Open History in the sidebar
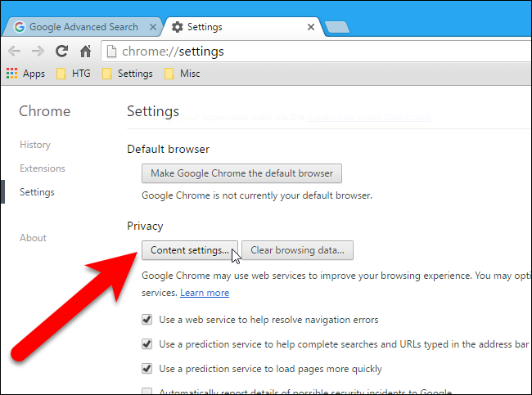Viewport: 532px width, 395px height. click(35, 145)
